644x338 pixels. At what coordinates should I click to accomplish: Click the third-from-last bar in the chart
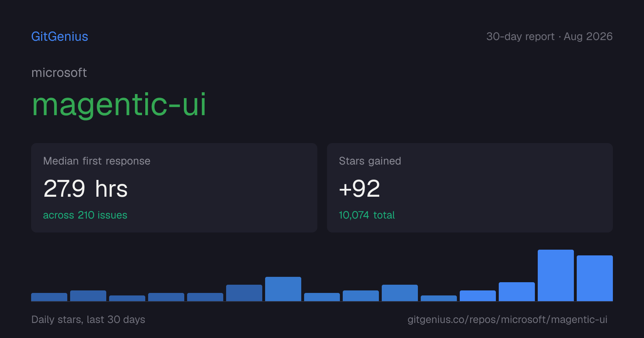click(x=517, y=292)
